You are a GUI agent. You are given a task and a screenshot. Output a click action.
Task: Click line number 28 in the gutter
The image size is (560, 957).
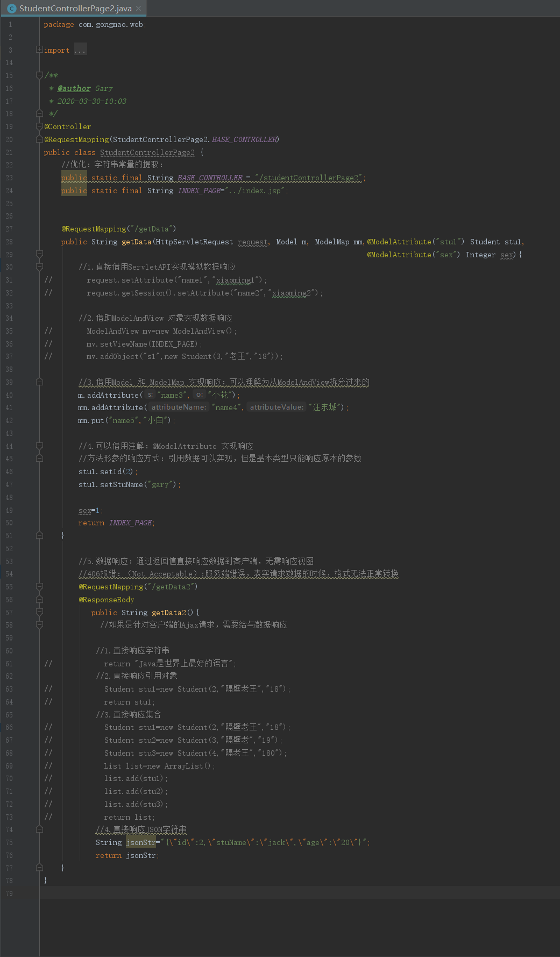tap(9, 242)
